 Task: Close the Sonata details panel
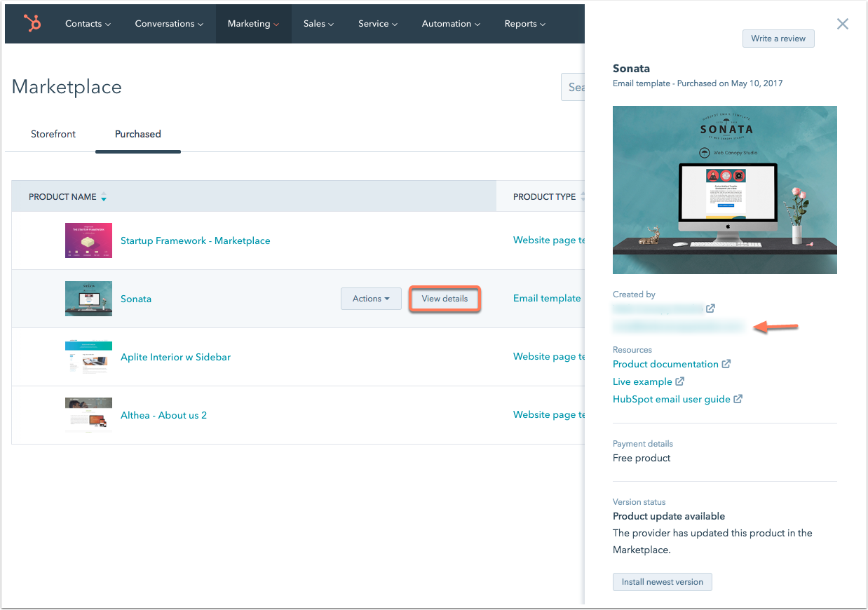click(x=843, y=25)
